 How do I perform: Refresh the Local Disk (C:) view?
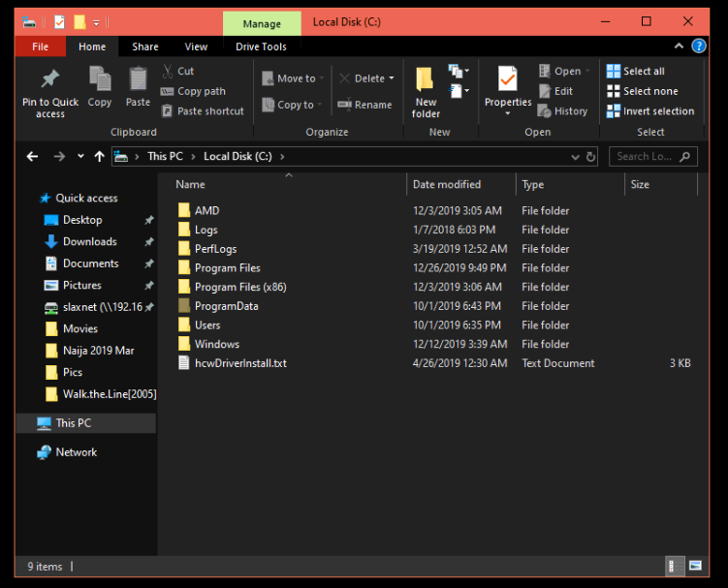(590, 157)
